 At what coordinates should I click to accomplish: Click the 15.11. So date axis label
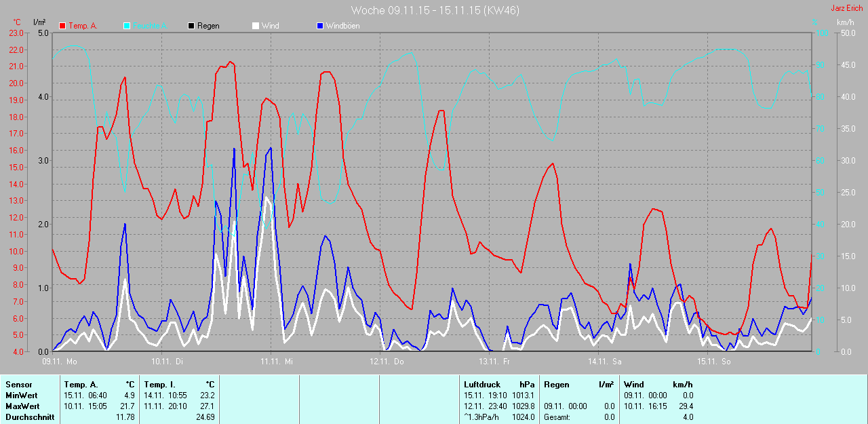[x=715, y=362]
